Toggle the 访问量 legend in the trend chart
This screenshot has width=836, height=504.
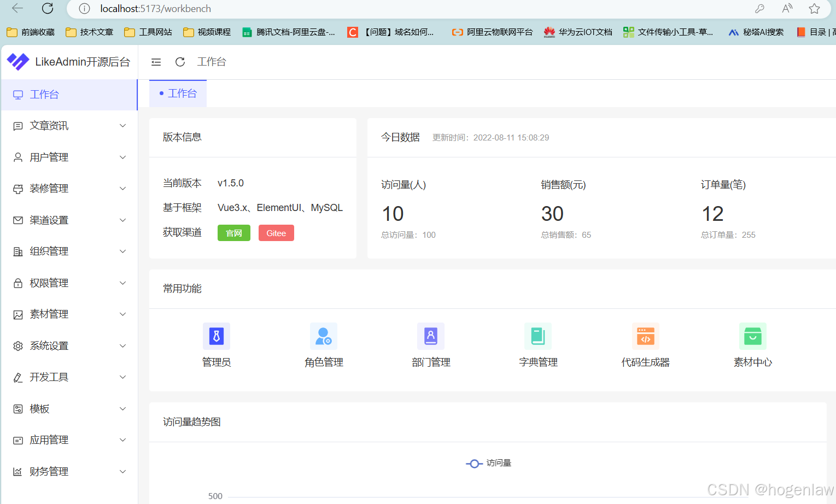[x=488, y=463]
